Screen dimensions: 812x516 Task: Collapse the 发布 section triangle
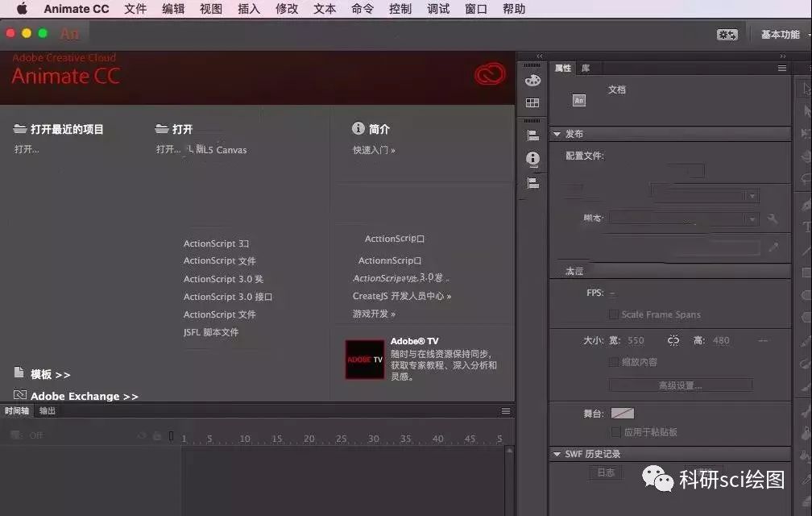(x=557, y=134)
